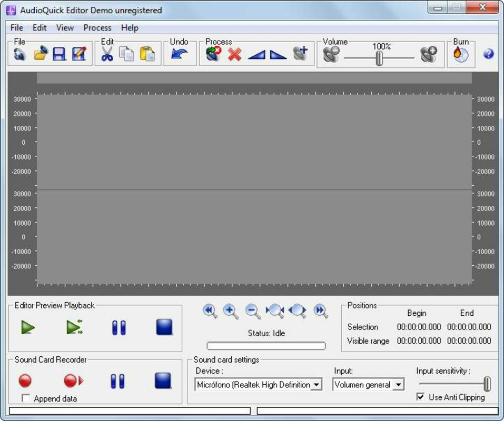Viewport: 504px width, 421px height.
Task: Click the Save As pencil-disk icon
Action: pyautogui.click(x=79, y=54)
